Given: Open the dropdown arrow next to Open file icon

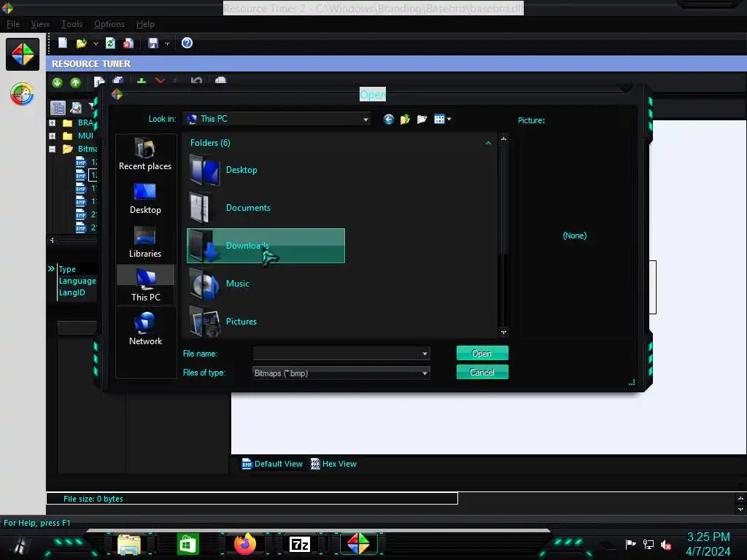Looking at the screenshot, I should pyautogui.click(x=96, y=44).
